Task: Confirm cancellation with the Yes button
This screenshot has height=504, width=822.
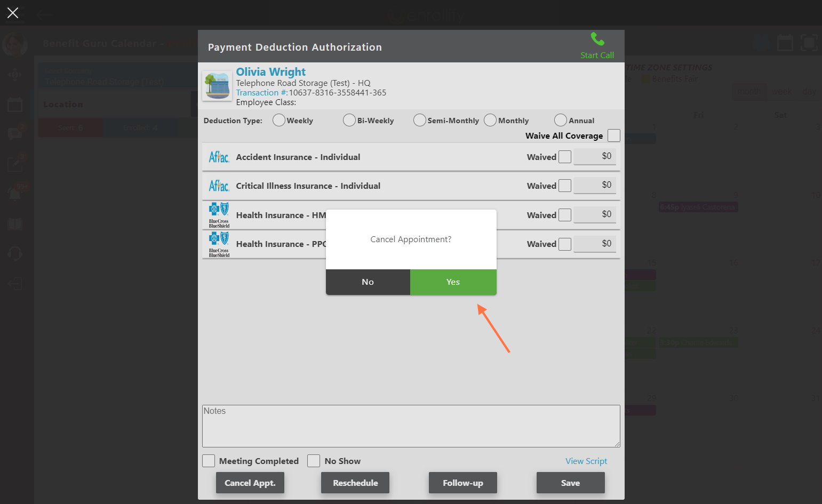Action: point(453,282)
